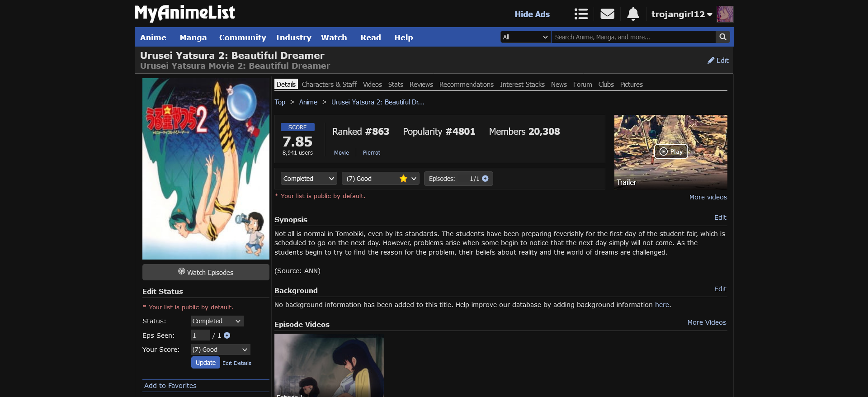Open the search category All dropdown
The width and height of the screenshot is (868, 397).
pyautogui.click(x=525, y=37)
